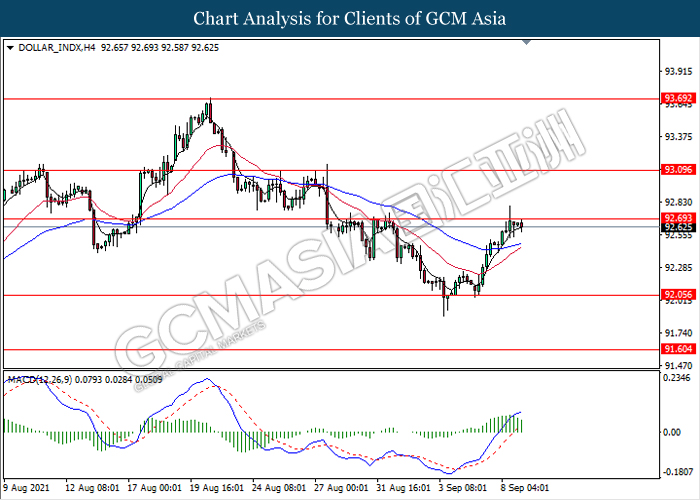The width and height of the screenshot is (700, 500).
Task: Click the 8 Sep 04:01 time label
Action: 525,488
